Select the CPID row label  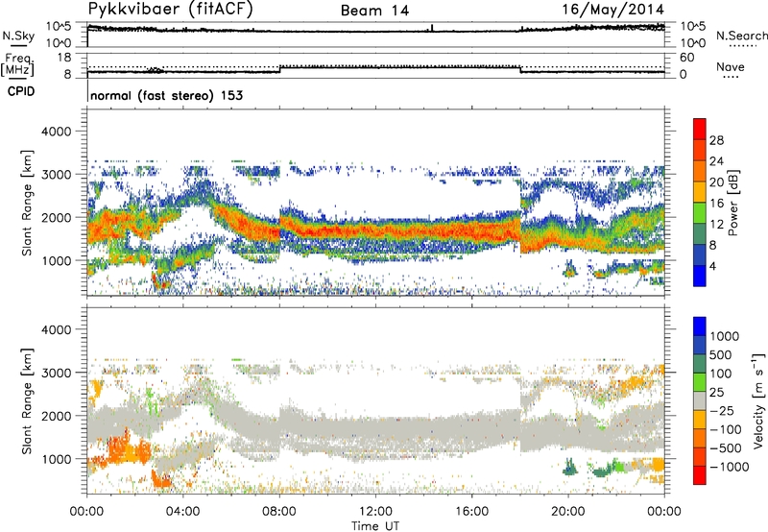(x=21, y=91)
